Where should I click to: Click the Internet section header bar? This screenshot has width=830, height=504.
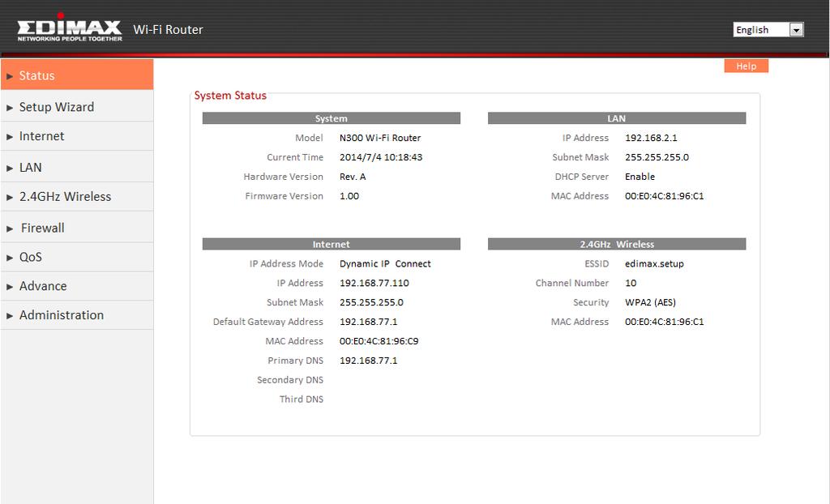332,244
